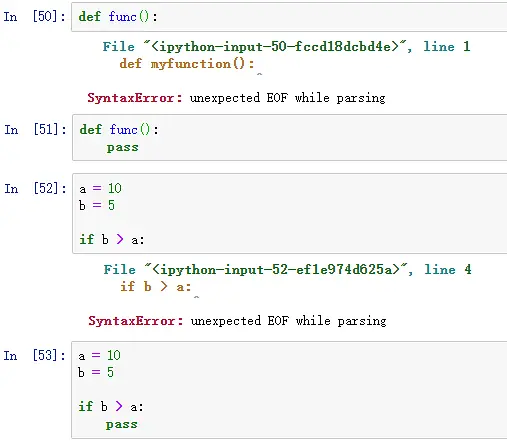
Task: Click 'a = 10' in cell 53
Action: point(99,355)
